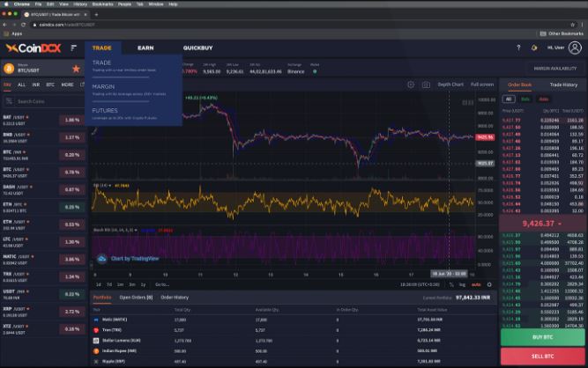Screen dimensions: 588x368
Task: Show only Asks in the order book
Action: tap(543, 99)
